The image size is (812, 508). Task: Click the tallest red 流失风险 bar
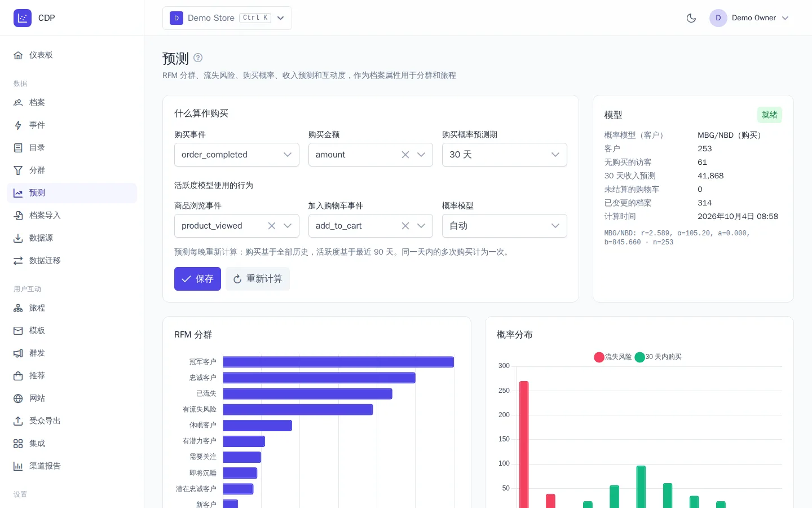pos(524,445)
